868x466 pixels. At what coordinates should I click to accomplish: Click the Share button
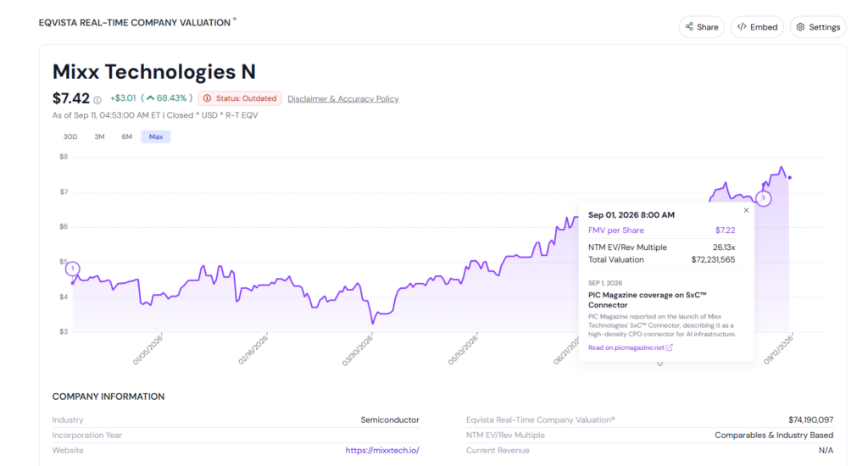[x=701, y=27]
